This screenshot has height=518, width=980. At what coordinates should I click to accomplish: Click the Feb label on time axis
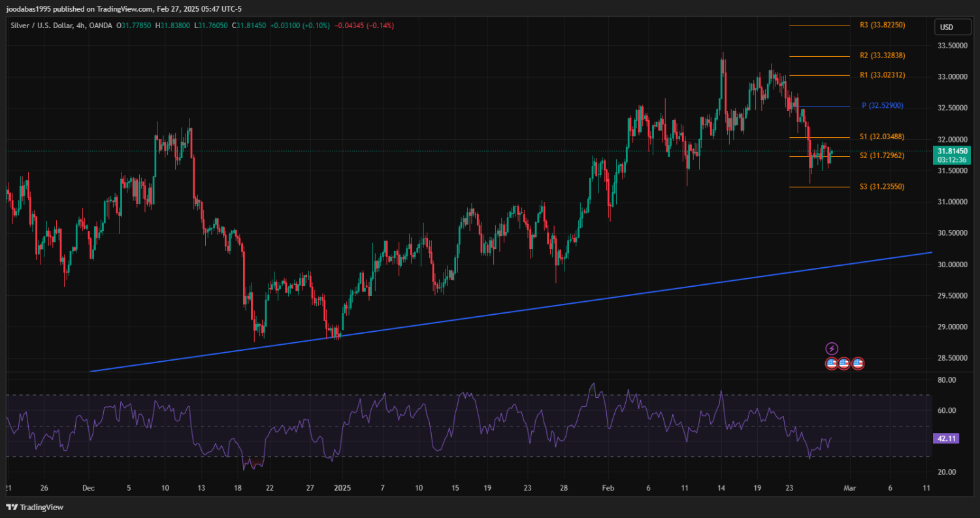click(608, 488)
